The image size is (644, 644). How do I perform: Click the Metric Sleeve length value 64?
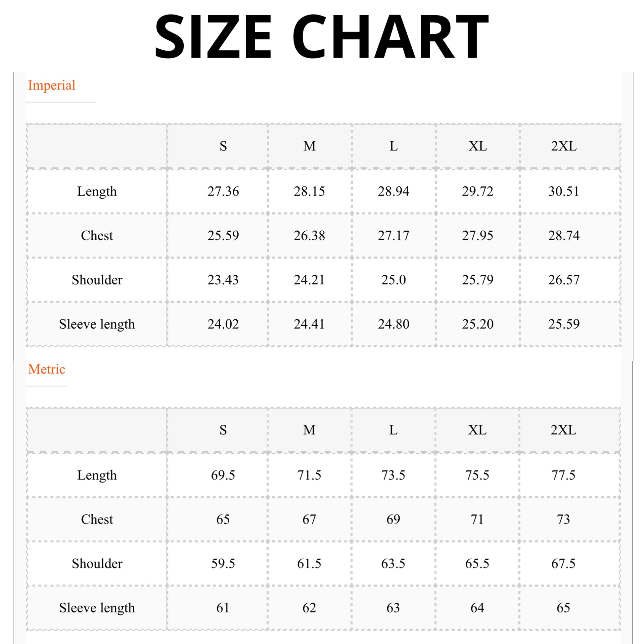[x=477, y=608]
